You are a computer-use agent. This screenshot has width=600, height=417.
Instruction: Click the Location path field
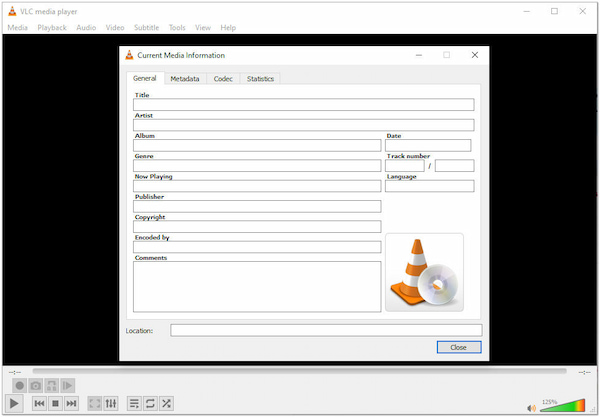(326, 330)
